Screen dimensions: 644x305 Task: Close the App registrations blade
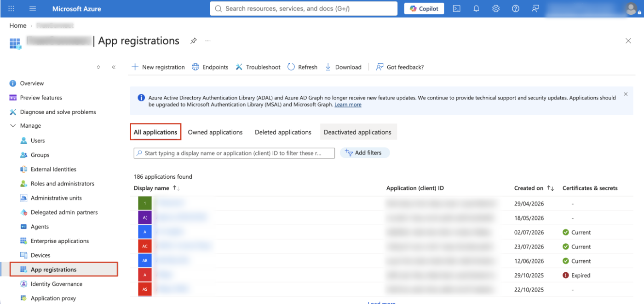pos(628,41)
